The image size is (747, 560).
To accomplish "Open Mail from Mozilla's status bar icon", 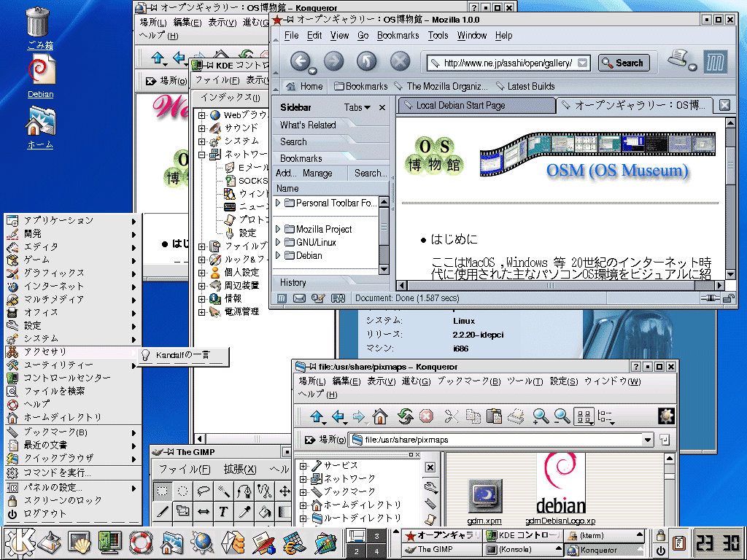I will [299, 298].
